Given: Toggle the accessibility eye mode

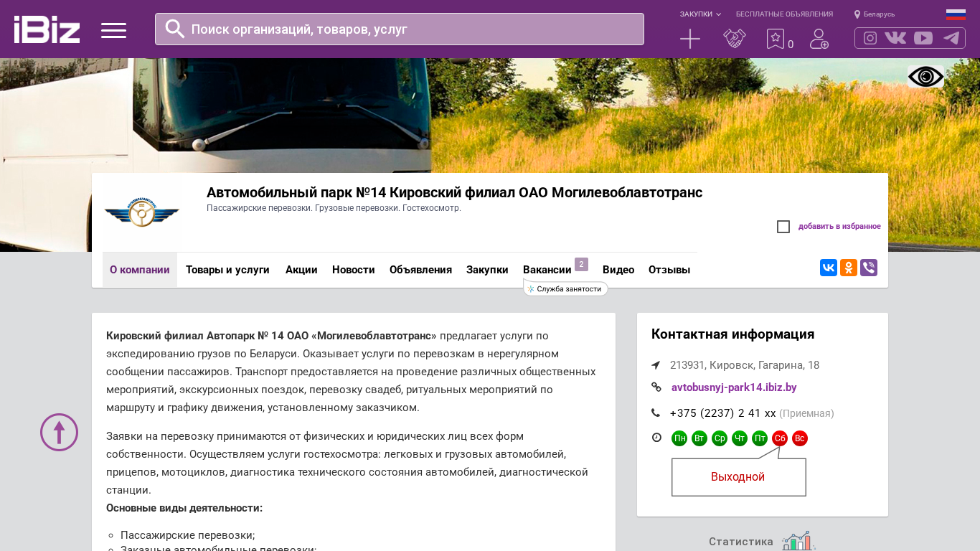Looking at the screenshot, I should [925, 77].
